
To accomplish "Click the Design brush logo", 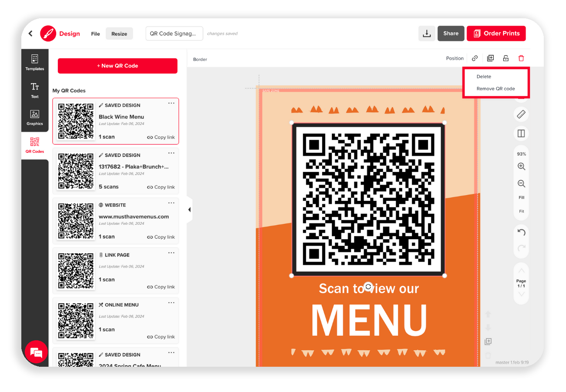I will pos(48,34).
